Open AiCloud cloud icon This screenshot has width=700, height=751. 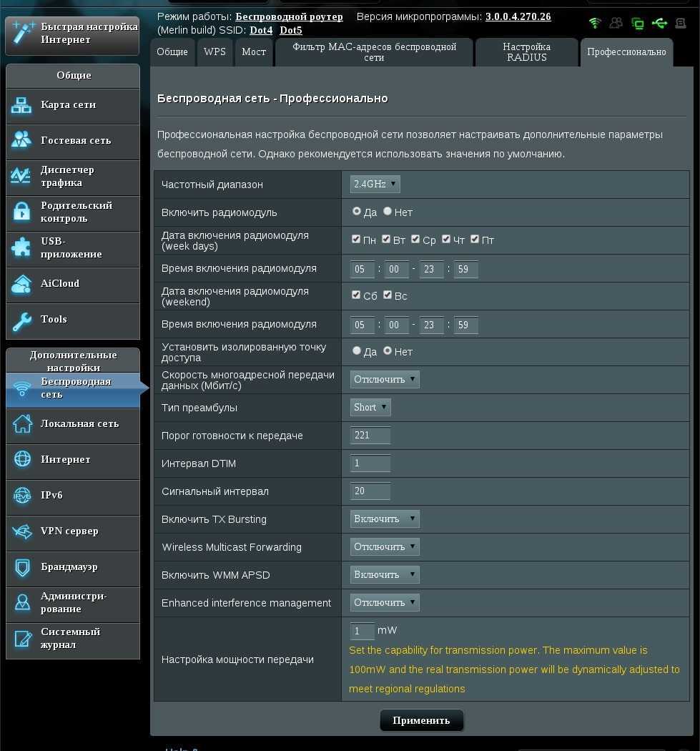click(22, 284)
